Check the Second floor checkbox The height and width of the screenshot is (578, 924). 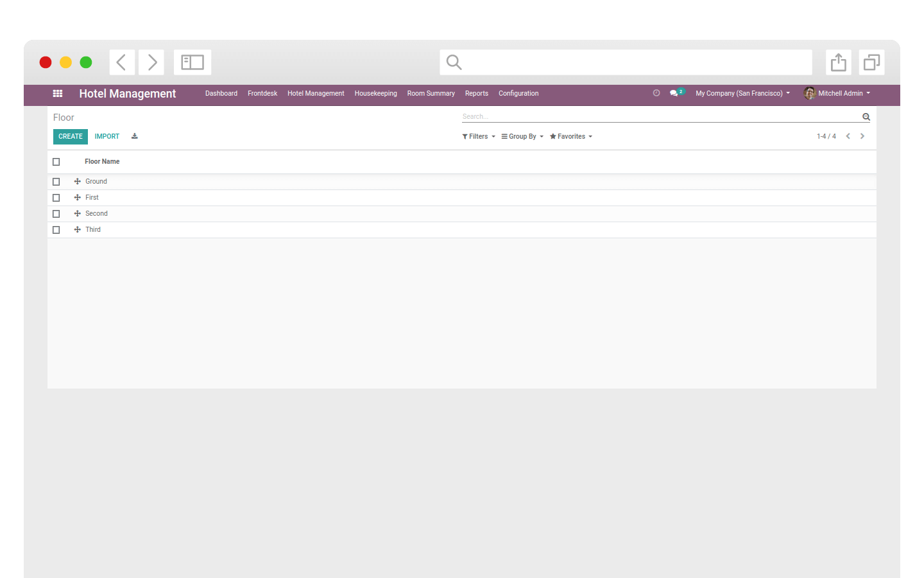pos(56,214)
